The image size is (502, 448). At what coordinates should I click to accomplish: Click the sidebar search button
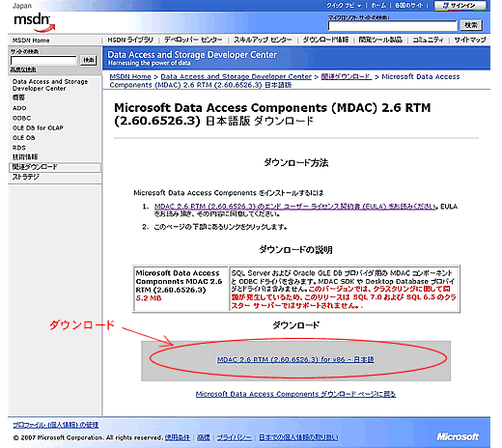89,60
